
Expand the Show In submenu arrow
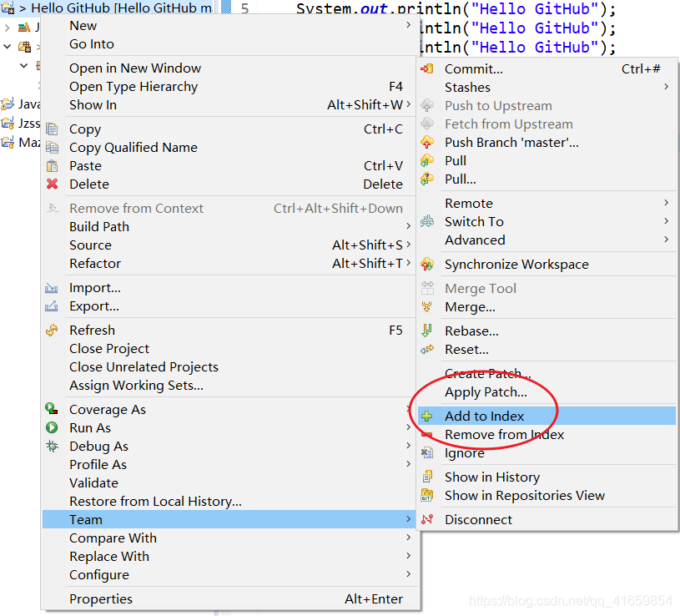(x=408, y=104)
